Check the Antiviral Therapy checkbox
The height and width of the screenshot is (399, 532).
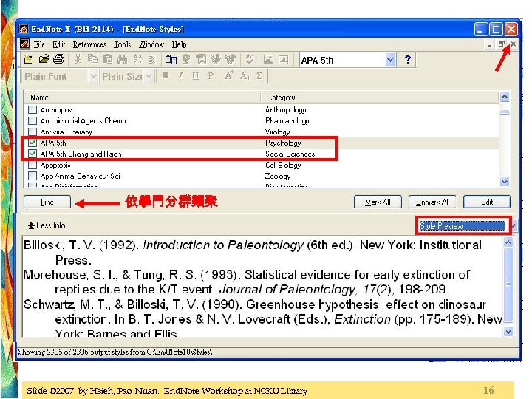pos(33,132)
